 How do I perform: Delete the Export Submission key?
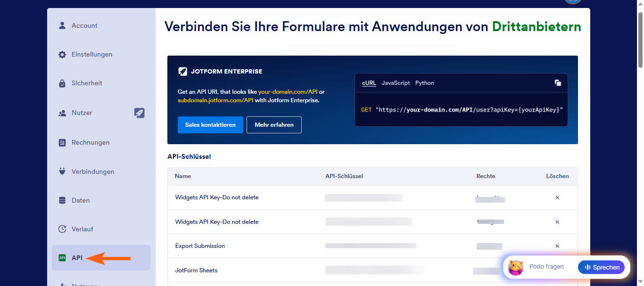[557, 246]
